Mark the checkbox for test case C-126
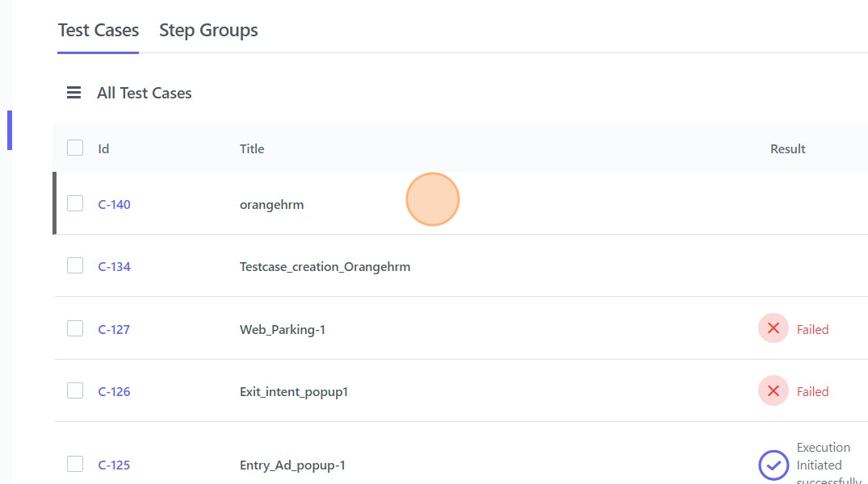This screenshot has height=484, width=868. (x=75, y=391)
